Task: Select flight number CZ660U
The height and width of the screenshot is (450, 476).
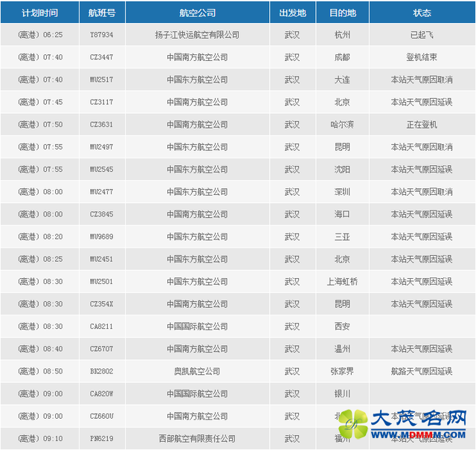Action: [102, 417]
